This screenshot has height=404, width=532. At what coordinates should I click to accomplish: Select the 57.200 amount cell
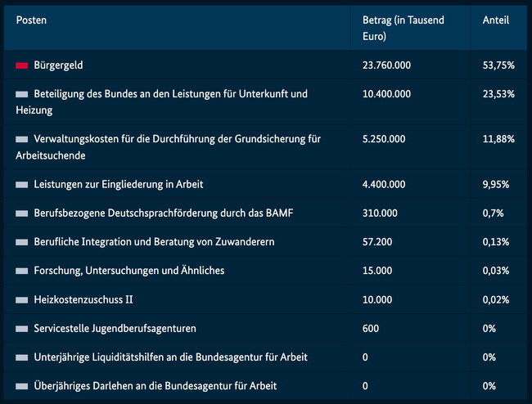click(x=377, y=242)
